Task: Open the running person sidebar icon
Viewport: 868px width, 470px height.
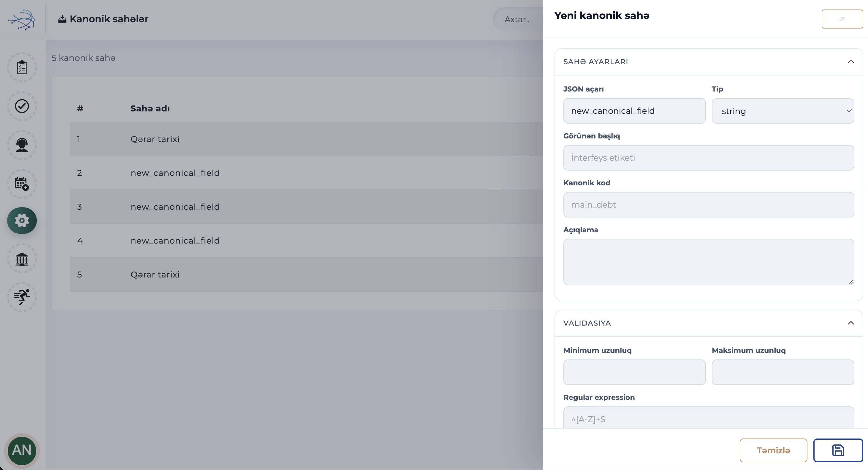Action: click(x=22, y=297)
